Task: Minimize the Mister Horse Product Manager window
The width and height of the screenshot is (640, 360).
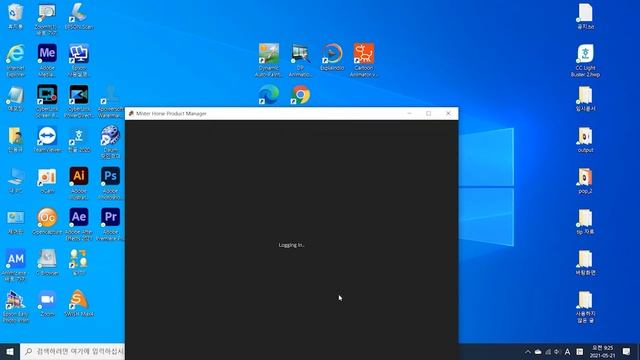Action: pos(409,113)
